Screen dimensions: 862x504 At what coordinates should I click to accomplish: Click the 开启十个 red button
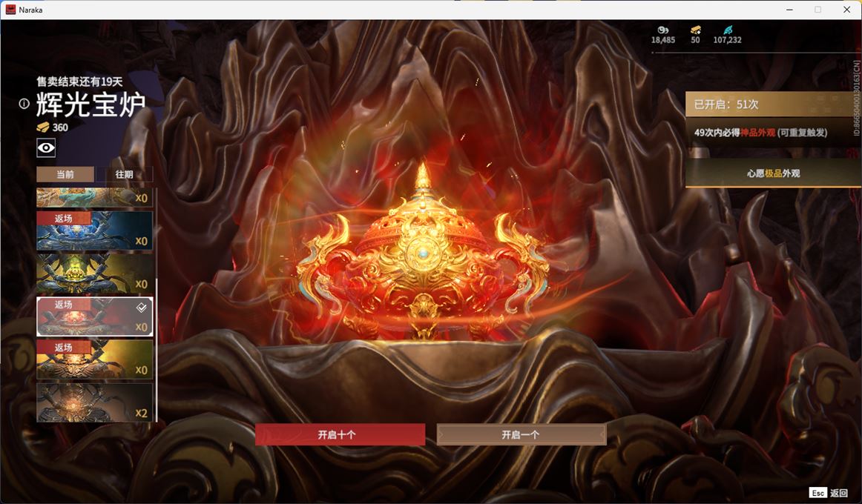[x=340, y=434]
